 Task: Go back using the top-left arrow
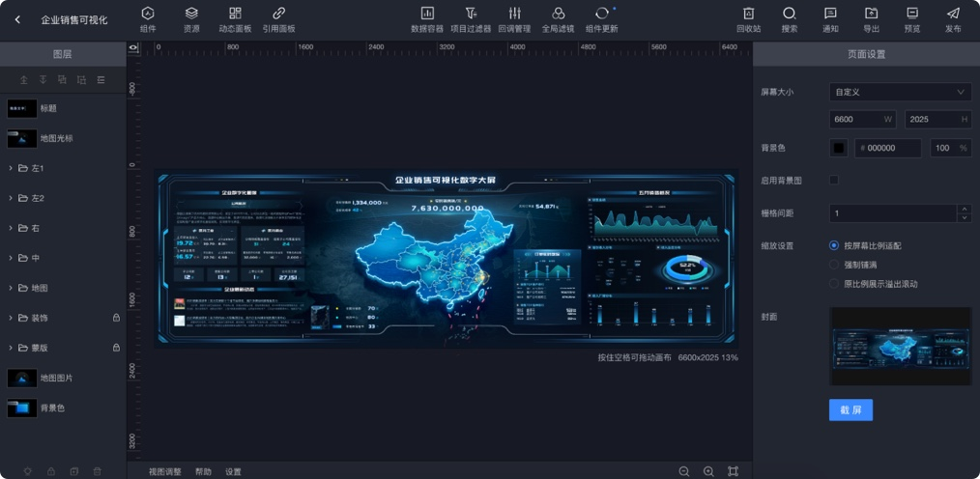pyautogui.click(x=17, y=20)
